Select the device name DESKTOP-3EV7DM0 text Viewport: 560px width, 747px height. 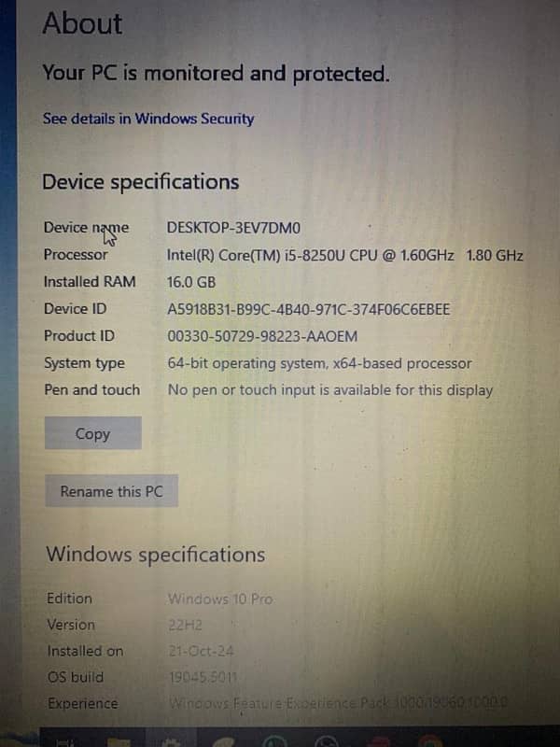(x=233, y=228)
